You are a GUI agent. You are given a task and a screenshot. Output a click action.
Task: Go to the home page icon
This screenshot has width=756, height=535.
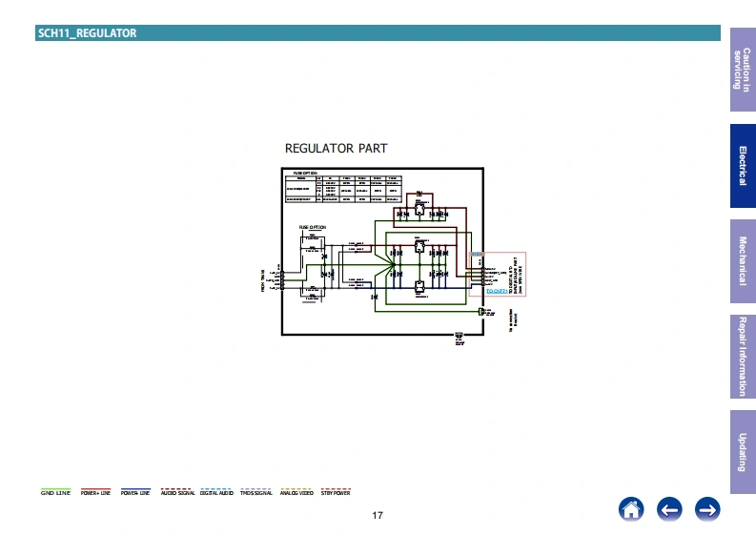tap(631, 509)
